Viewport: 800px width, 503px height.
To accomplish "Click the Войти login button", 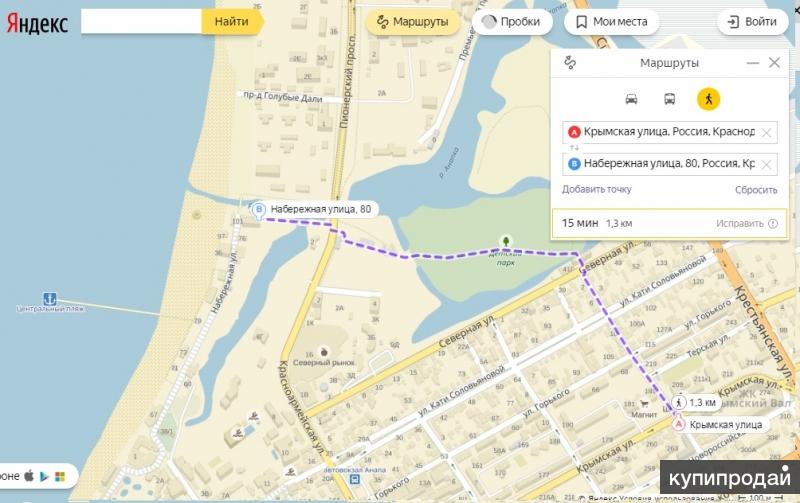I will coord(753,22).
